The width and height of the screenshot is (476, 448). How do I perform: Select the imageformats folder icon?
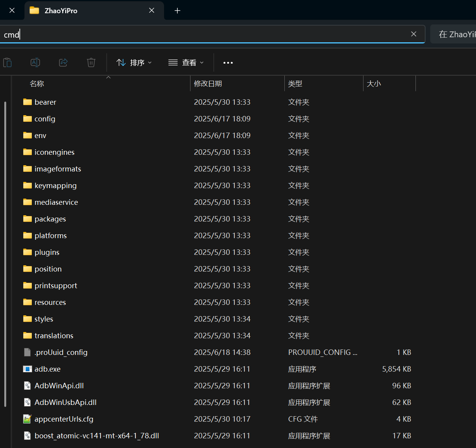pos(27,169)
